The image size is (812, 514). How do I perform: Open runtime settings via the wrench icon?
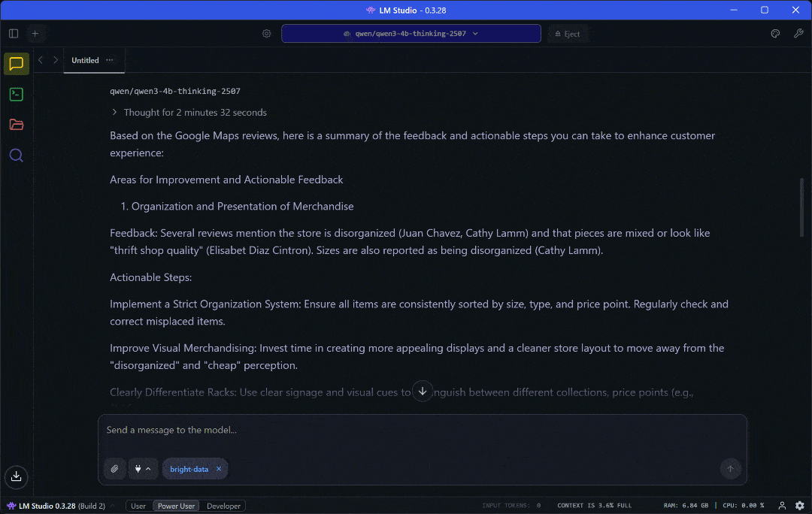coord(798,34)
